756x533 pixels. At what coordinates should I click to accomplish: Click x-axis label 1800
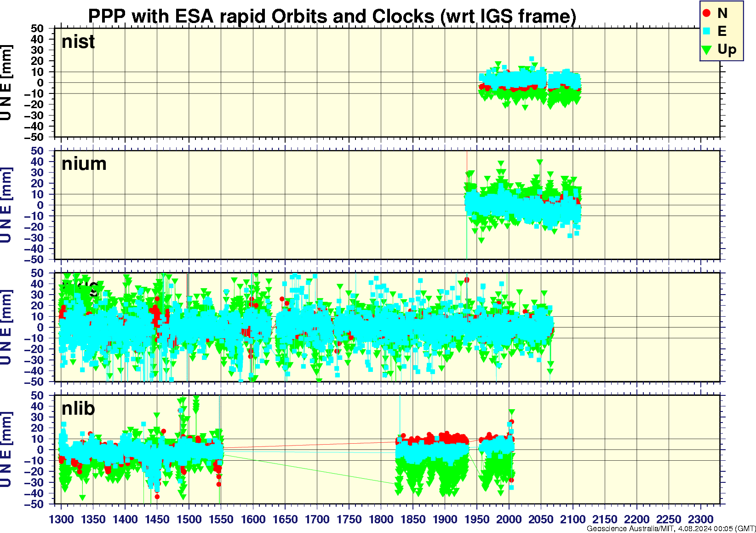[381, 519]
